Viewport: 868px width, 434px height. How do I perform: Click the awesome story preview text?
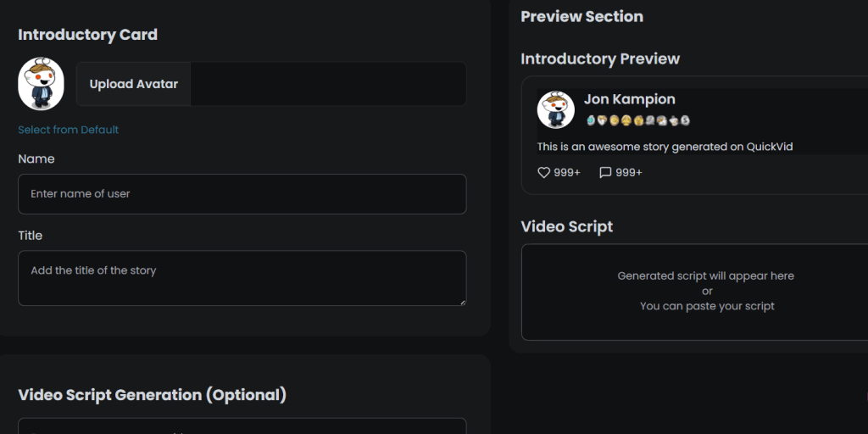tap(665, 147)
